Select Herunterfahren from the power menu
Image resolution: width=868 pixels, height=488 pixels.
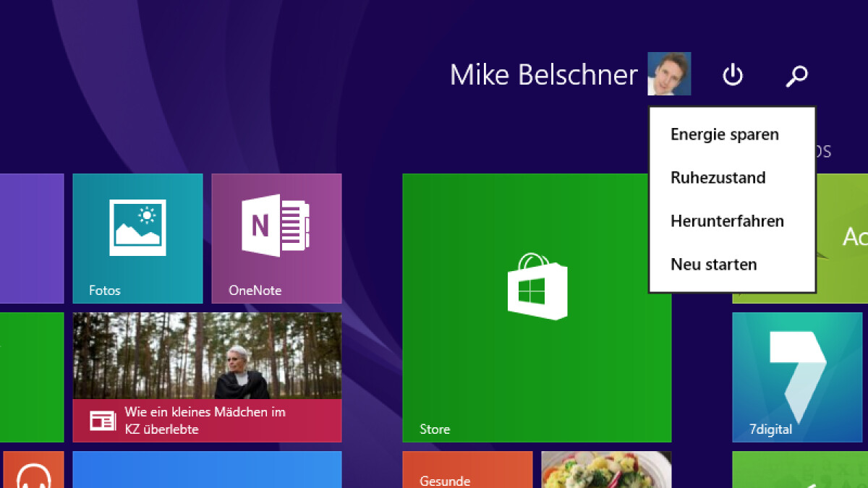point(727,221)
